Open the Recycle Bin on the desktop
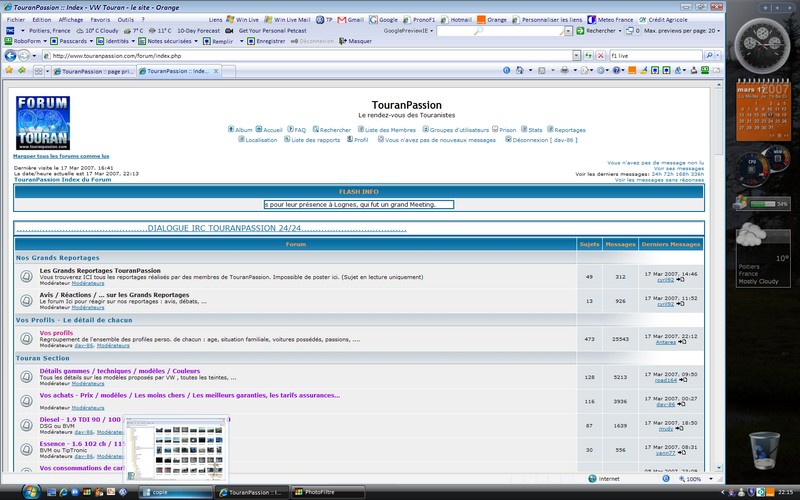Image resolution: width=800 pixels, height=500 pixels. pos(764,450)
